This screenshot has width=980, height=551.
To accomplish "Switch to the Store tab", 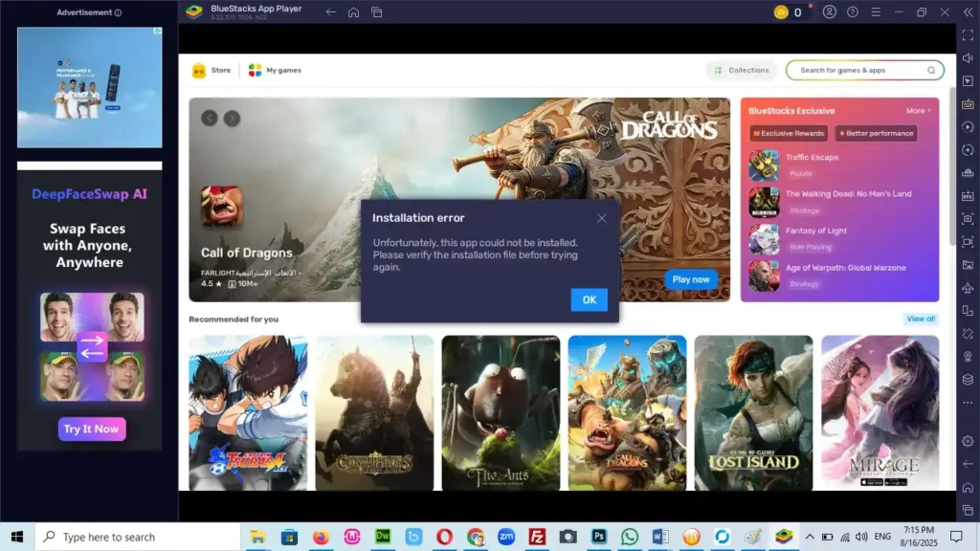I will 212,70.
